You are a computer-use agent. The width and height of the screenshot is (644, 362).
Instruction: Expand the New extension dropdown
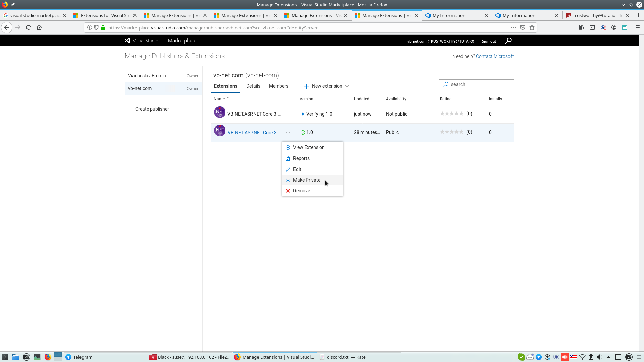point(327,86)
